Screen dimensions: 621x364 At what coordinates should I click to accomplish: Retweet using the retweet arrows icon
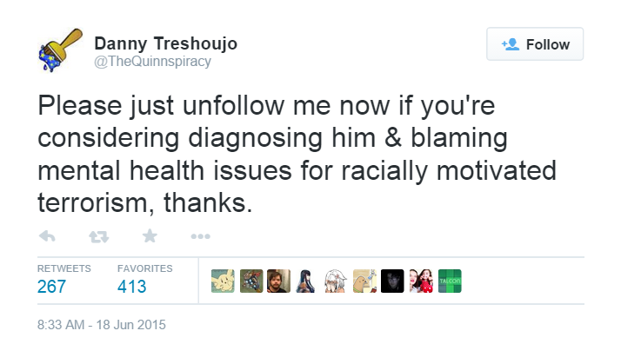(98, 236)
